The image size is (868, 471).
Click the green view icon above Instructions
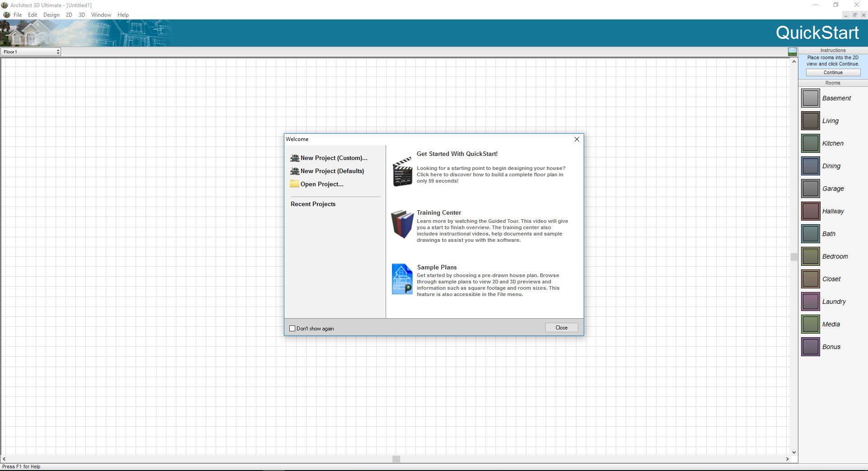tap(792, 52)
